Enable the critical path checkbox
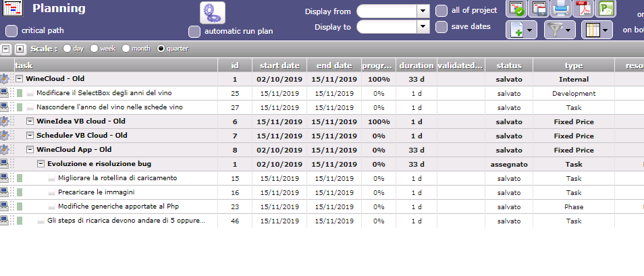 coord(12,31)
